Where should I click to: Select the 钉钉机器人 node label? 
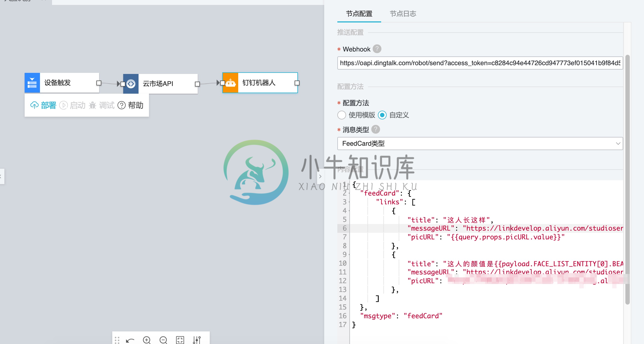click(259, 83)
